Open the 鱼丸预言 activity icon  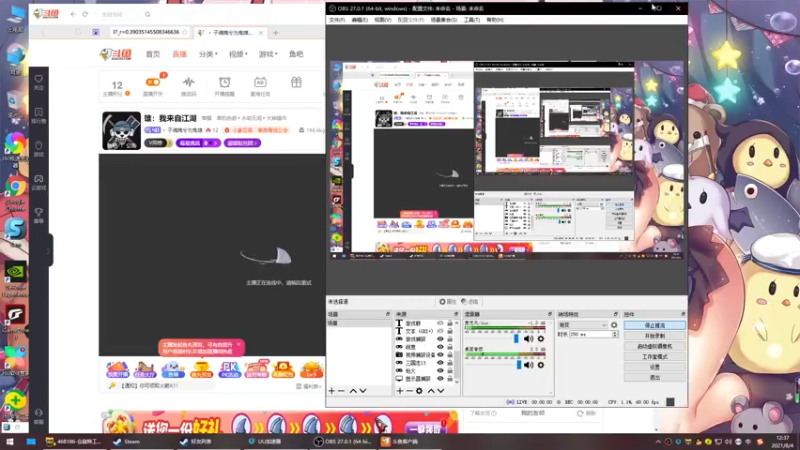pos(201,369)
